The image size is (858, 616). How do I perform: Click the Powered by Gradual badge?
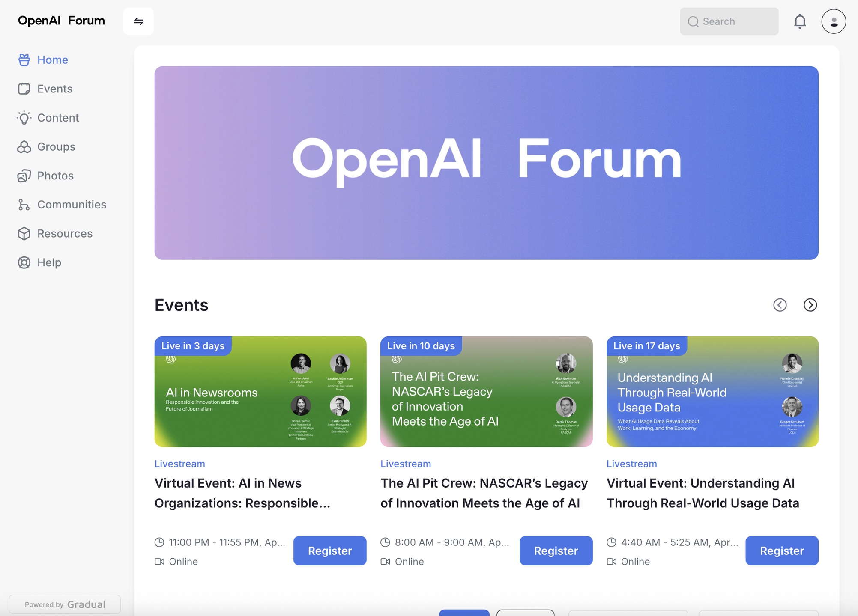pos(65,604)
